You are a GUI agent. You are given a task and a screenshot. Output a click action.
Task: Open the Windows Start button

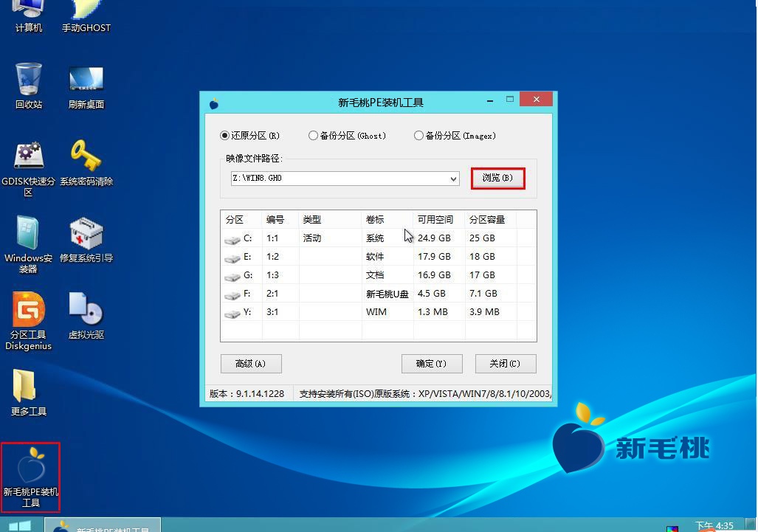(21, 525)
